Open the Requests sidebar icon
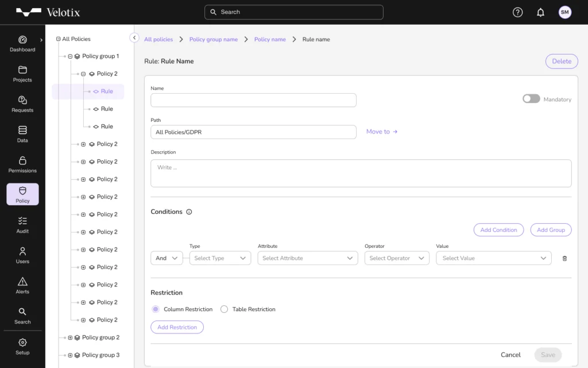The height and width of the screenshot is (368, 588). pyautogui.click(x=22, y=100)
